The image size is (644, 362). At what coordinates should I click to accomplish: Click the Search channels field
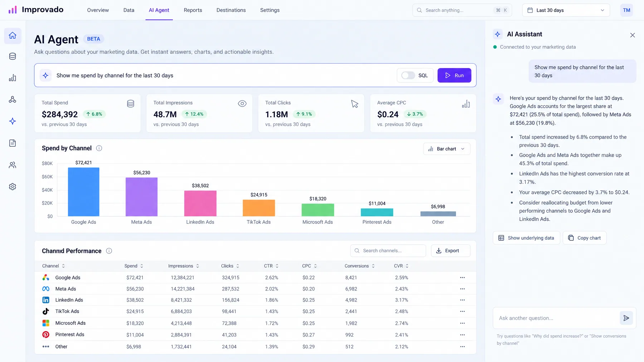click(388, 251)
